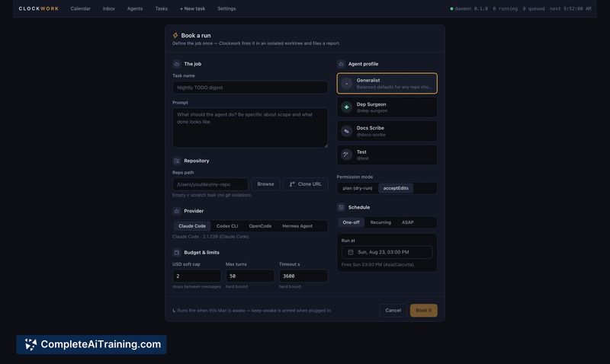
Task: Focus the Task name input field
Action: [250, 88]
